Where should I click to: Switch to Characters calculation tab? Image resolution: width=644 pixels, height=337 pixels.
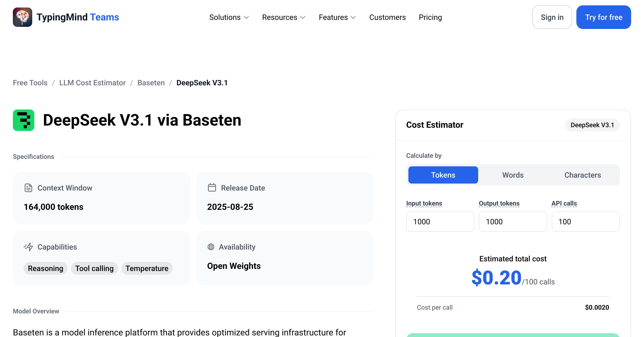pyautogui.click(x=583, y=175)
